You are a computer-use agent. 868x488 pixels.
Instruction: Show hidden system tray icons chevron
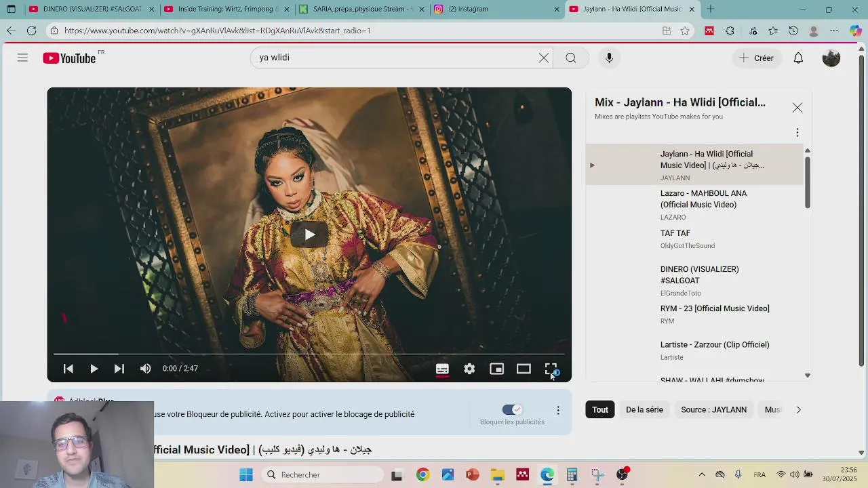702,475
